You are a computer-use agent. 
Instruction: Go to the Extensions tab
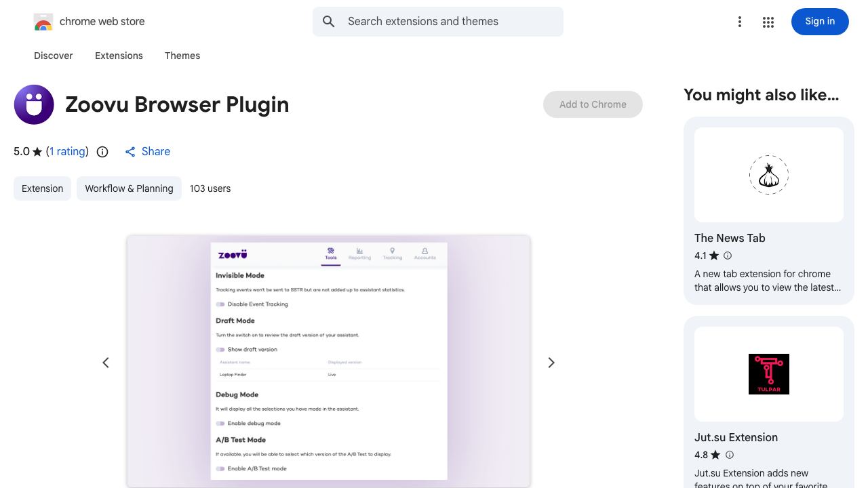(x=119, y=56)
